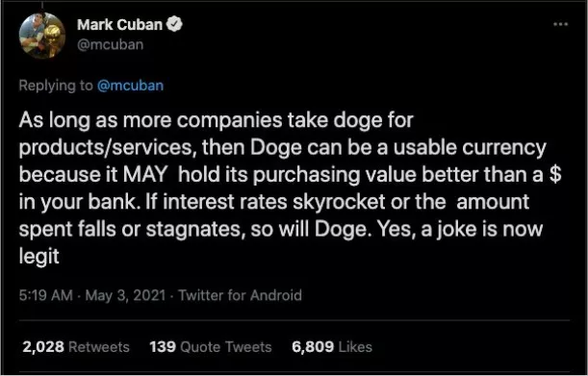View the 6,809 Likes list

[332, 347]
